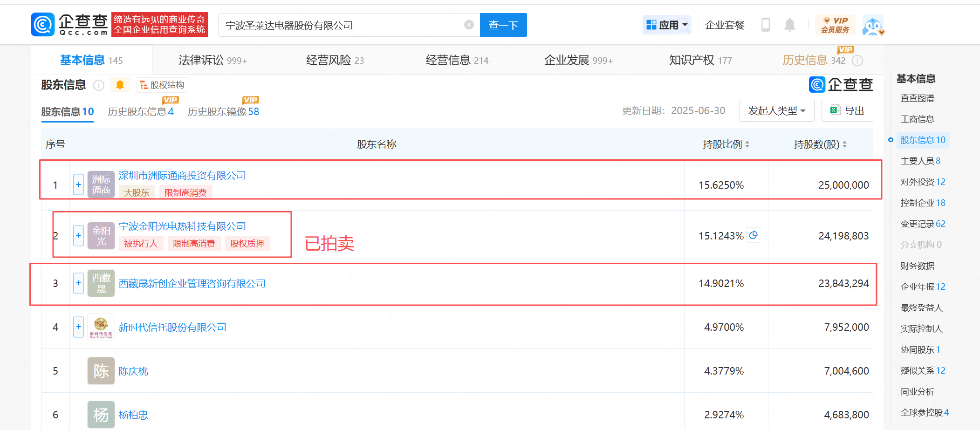
Task: Select 股东信息 10 sub-tab
Action: click(x=68, y=112)
